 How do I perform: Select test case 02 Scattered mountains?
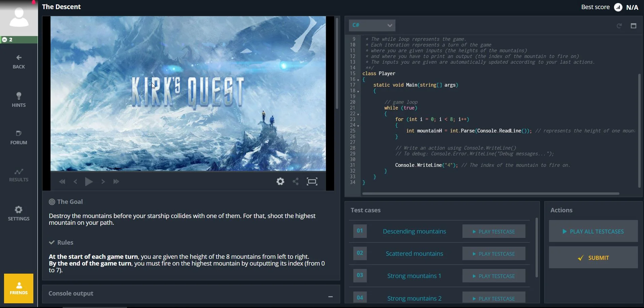pyautogui.click(x=414, y=254)
